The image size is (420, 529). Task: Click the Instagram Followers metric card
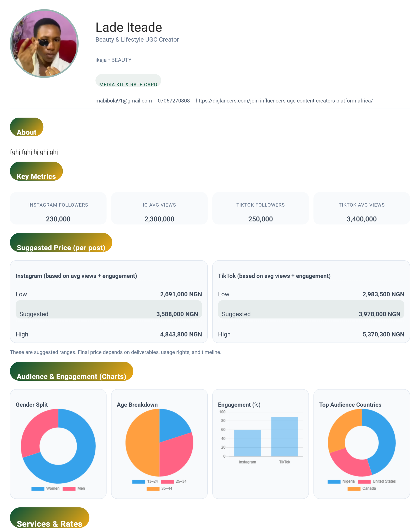click(x=58, y=208)
